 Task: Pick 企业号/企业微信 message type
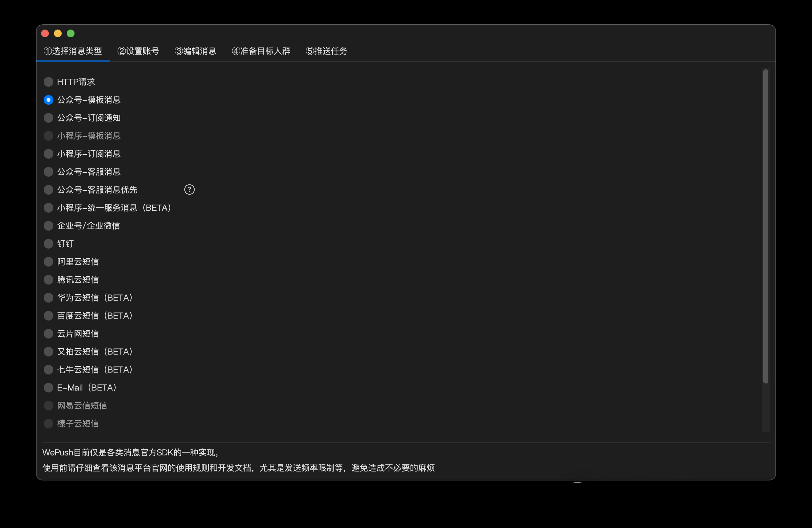[x=49, y=226]
